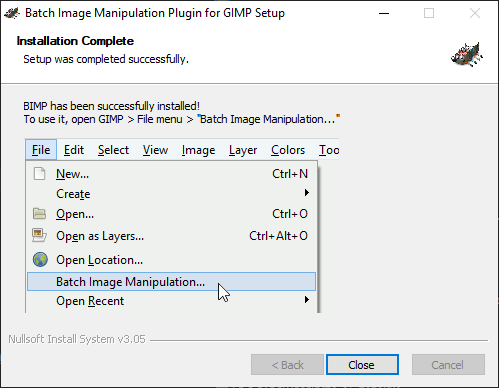Image resolution: width=499 pixels, height=388 pixels.
Task: Click the BIMP logo in title bar
Action: [x=12, y=13]
